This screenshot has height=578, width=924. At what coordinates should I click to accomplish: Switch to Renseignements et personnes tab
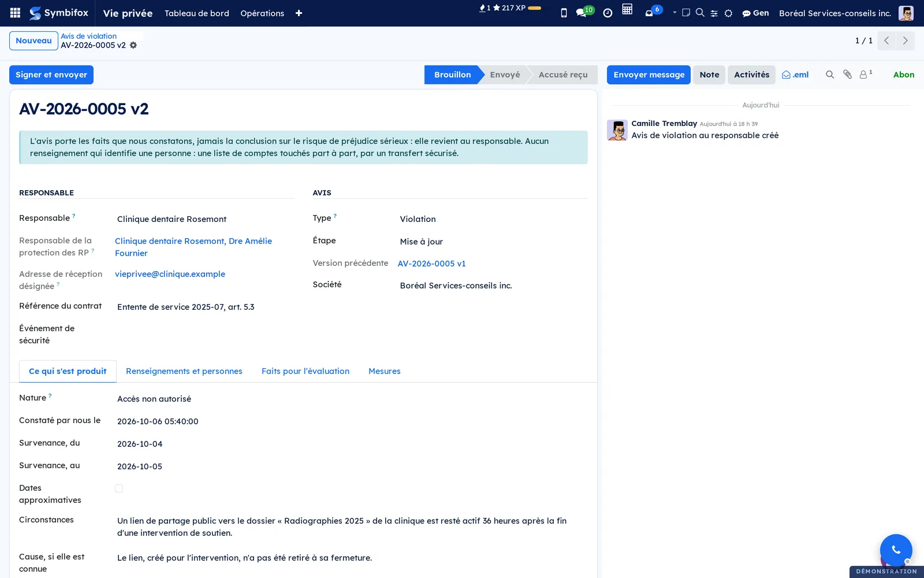184,371
